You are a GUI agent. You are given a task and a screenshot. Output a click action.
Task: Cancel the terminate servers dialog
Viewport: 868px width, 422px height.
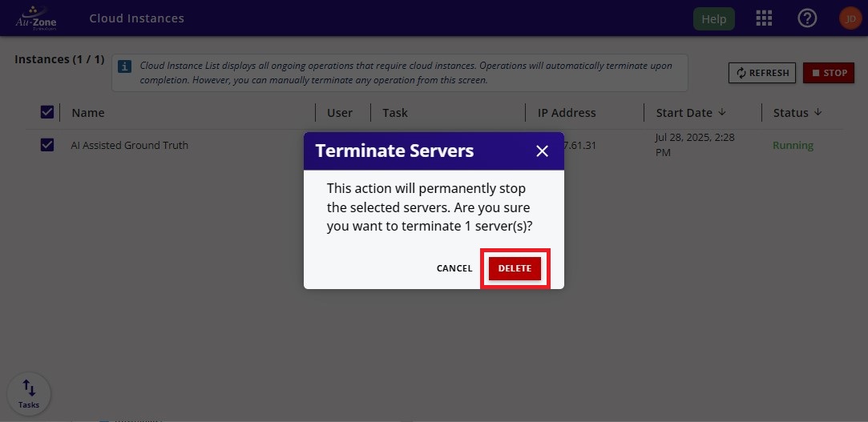pos(454,268)
